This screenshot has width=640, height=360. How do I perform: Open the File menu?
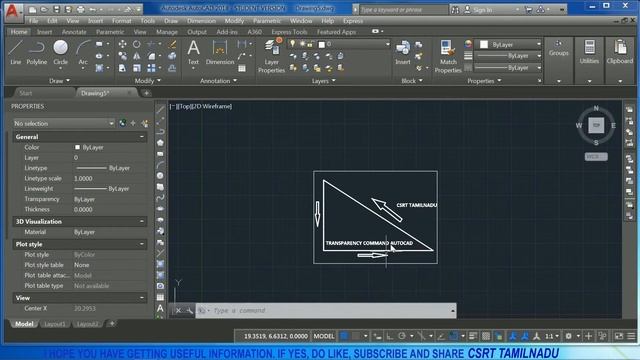(33, 21)
